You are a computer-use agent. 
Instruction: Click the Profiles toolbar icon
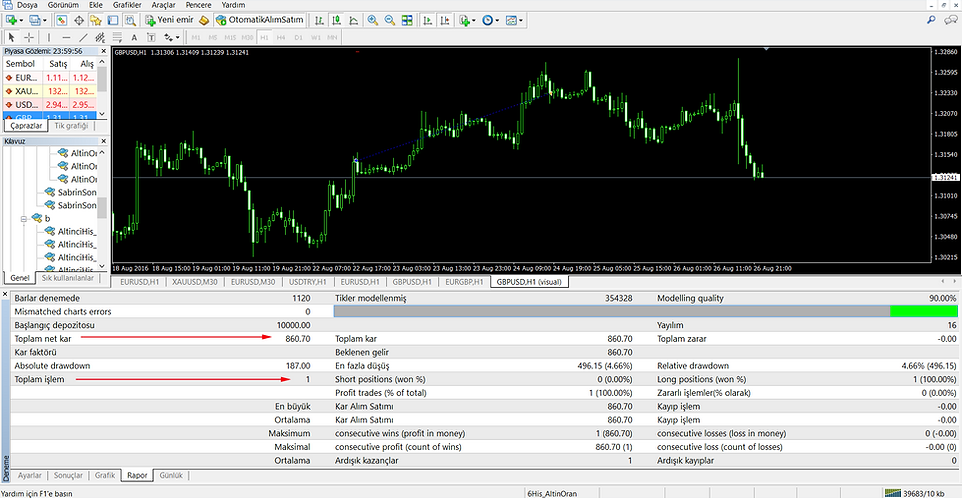click(x=36, y=20)
